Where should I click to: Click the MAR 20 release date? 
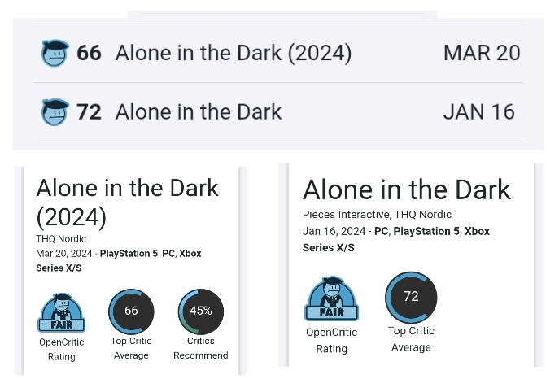pyautogui.click(x=482, y=53)
